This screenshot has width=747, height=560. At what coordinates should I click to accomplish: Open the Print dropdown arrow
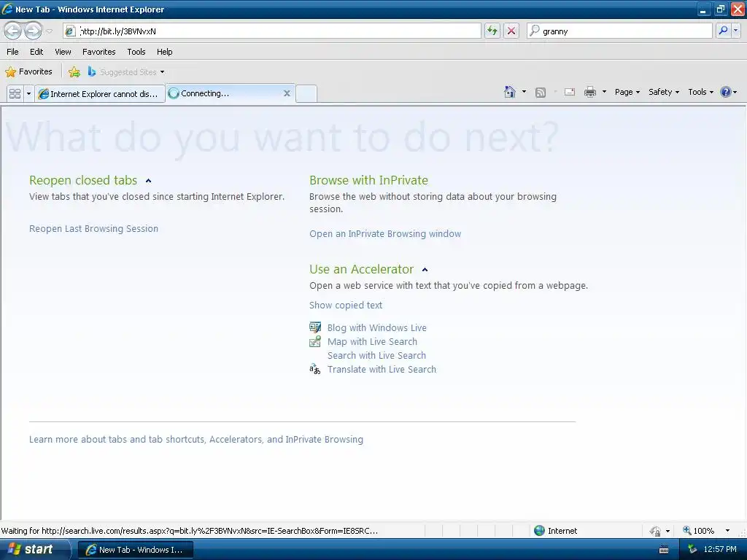click(x=604, y=92)
